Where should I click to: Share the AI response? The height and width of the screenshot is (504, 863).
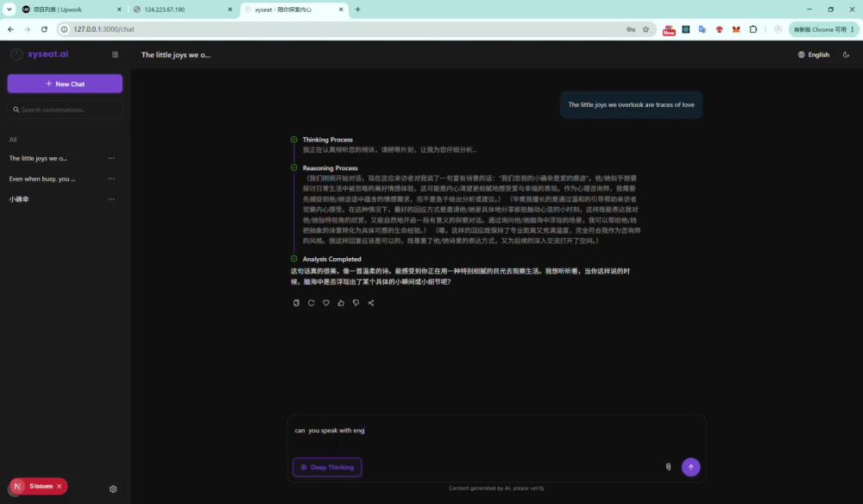pyautogui.click(x=371, y=303)
